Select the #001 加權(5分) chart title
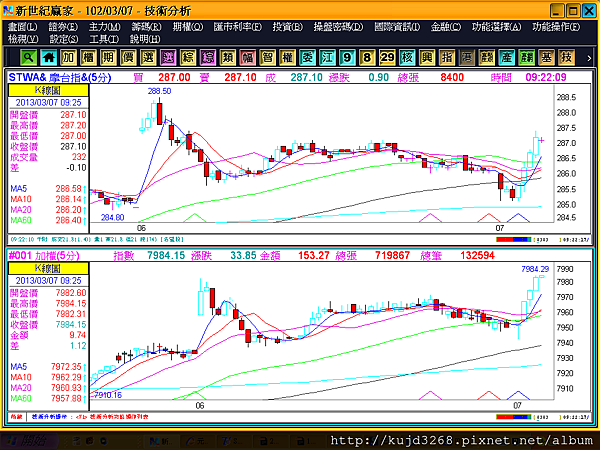Screen dimensions: 600x450 pyautogui.click(x=44, y=255)
